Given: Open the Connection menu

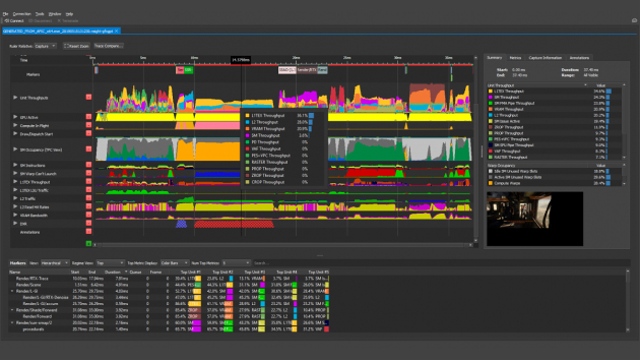Looking at the screenshot, I should pos(22,14).
